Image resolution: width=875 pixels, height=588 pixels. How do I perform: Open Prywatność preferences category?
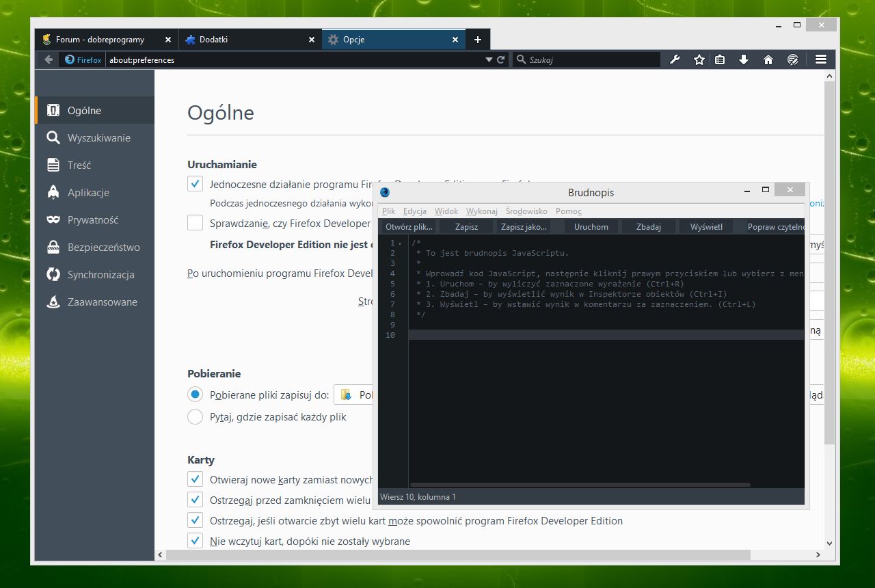click(x=95, y=220)
